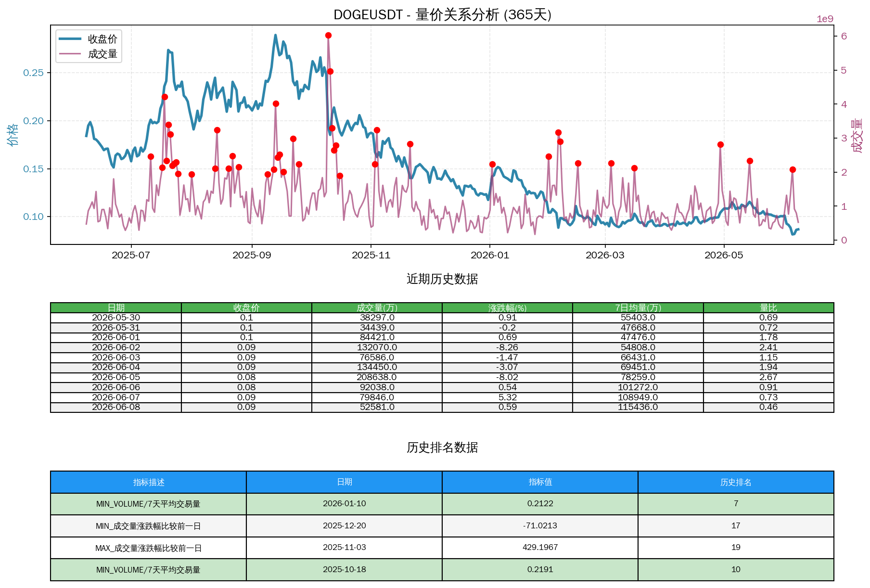This screenshot has height=588, width=870.
Task: Select the 成交量 legend entry in chart legend
Action: pos(89,54)
